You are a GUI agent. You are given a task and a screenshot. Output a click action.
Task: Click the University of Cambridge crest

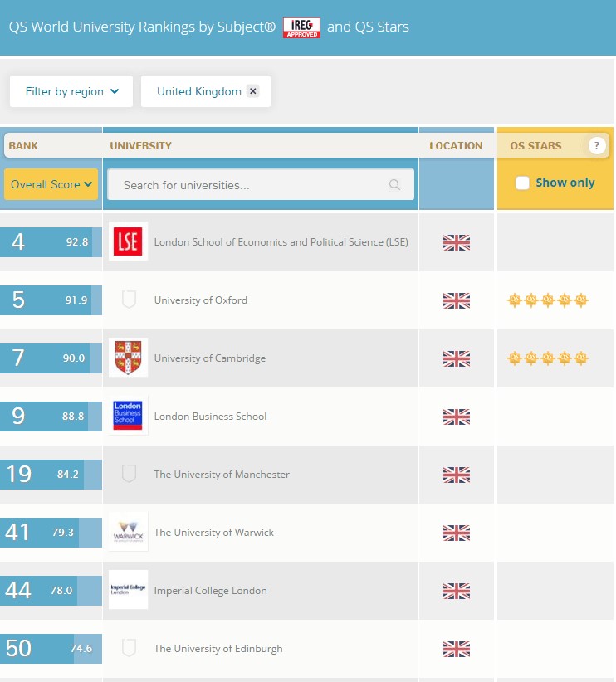tap(128, 358)
